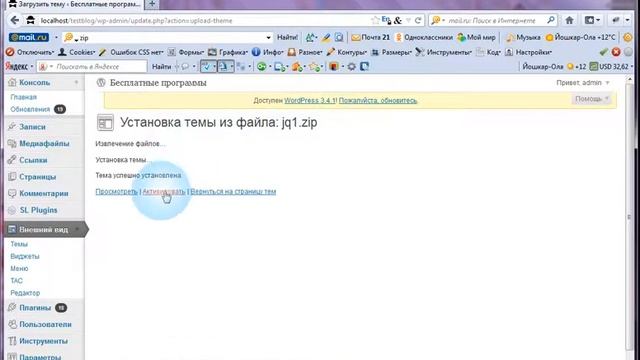Image resolution: width=640 pixels, height=360 pixels.
Task: Click Пожалуйста, обновитесь link
Action: tap(378, 100)
